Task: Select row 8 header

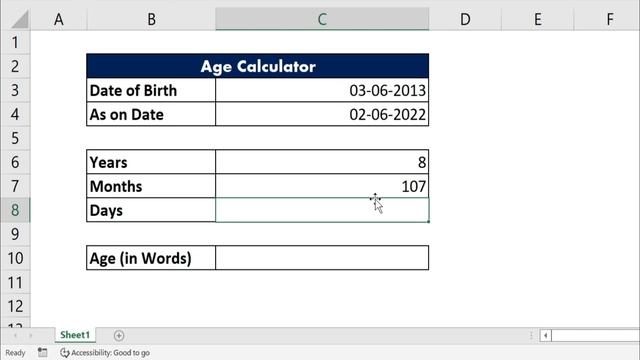Action: tap(15, 210)
